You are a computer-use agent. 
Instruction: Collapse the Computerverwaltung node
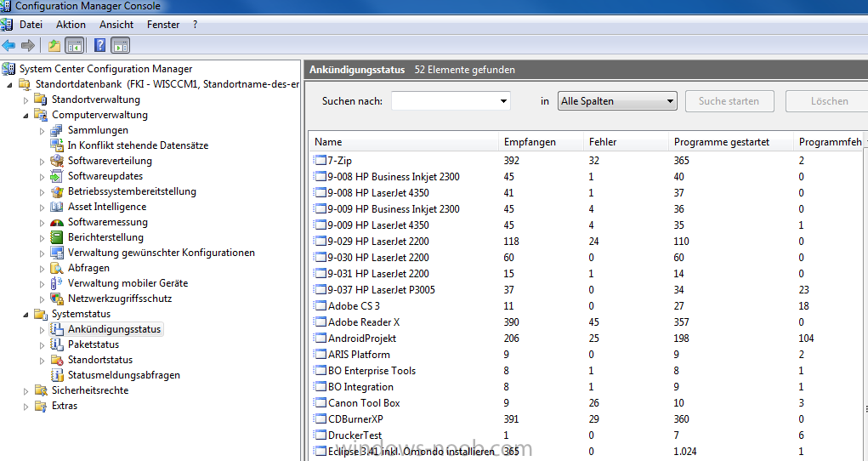[26, 116]
